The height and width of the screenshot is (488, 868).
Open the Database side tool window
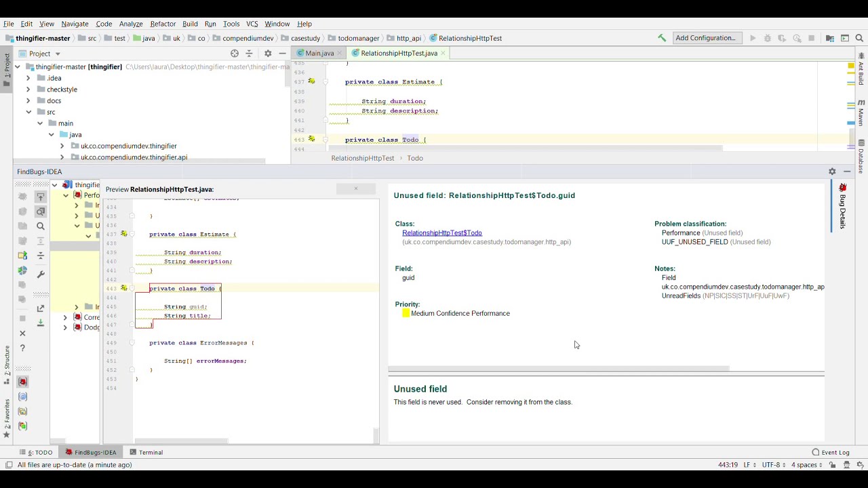tap(861, 156)
